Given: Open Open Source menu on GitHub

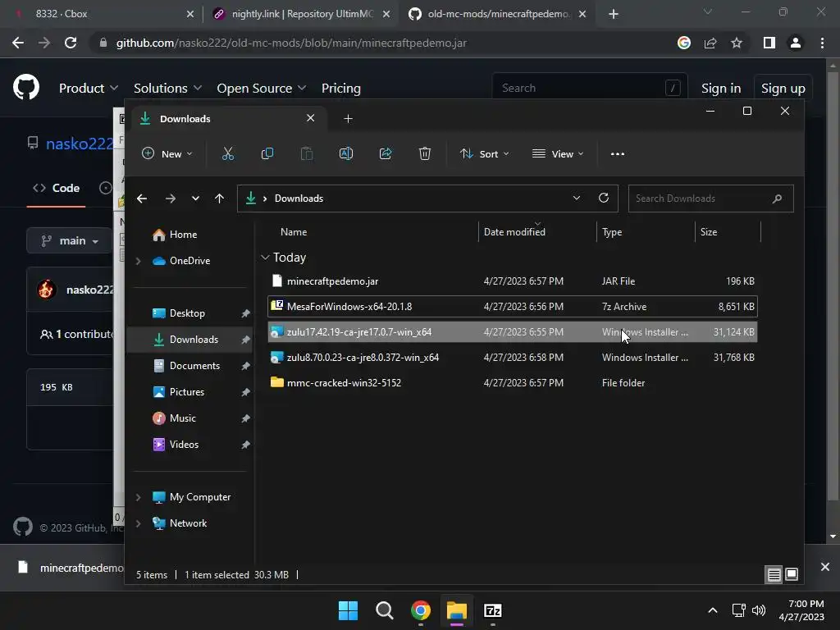Looking at the screenshot, I should pyautogui.click(x=261, y=88).
